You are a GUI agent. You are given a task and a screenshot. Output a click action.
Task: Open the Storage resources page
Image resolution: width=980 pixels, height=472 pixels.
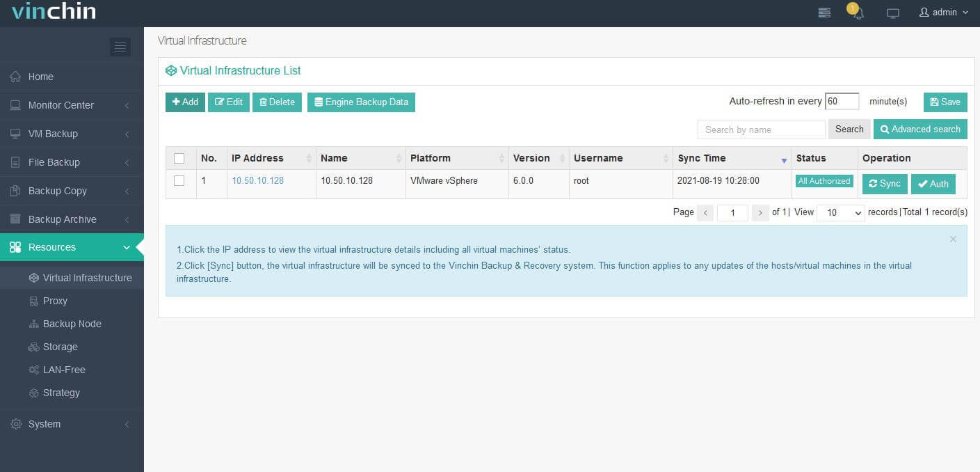[60, 347]
